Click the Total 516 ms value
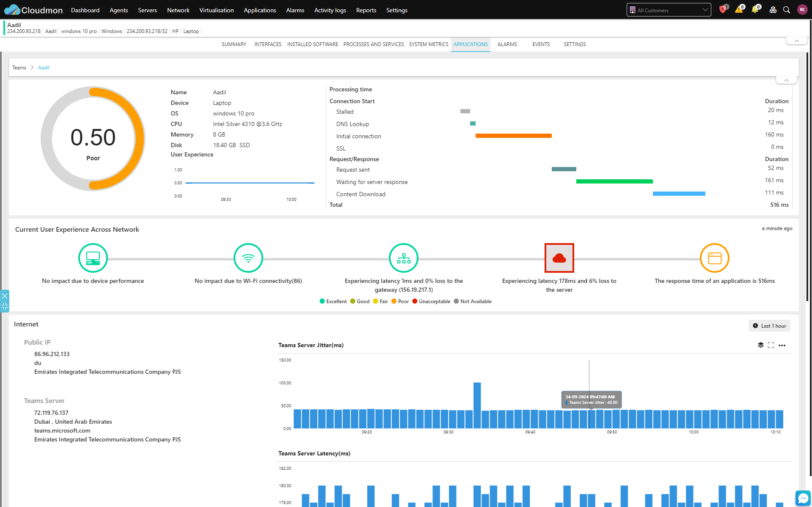 click(x=779, y=205)
